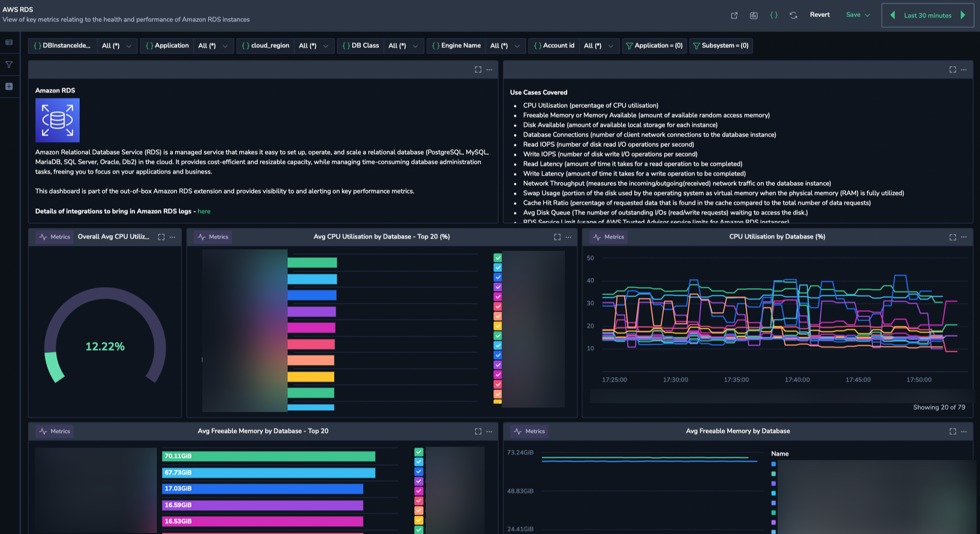Expand CPU Utilisation by Database (%) chart fullscreen
The height and width of the screenshot is (534, 980).
click(x=953, y=237)
